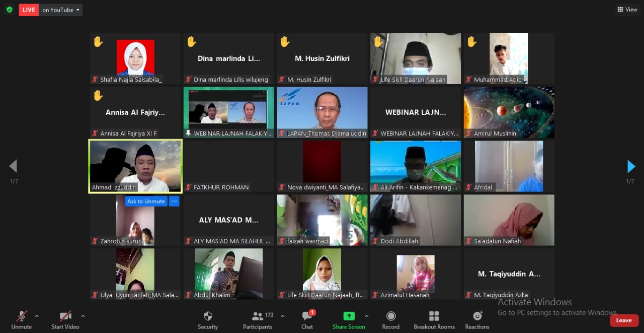Open the Security shield icon
Screen dimensions: 644x333
(x=207, y=316)
